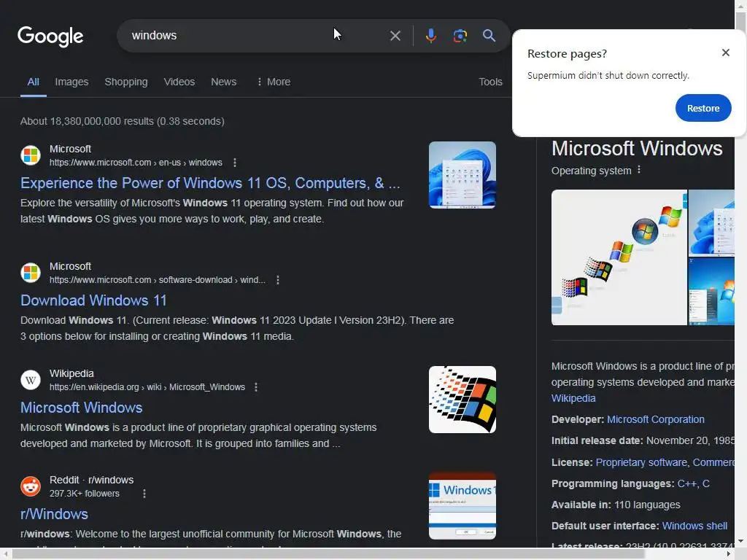
Task: Start voice search with microphone icon
Action: [x=430, y=36]
